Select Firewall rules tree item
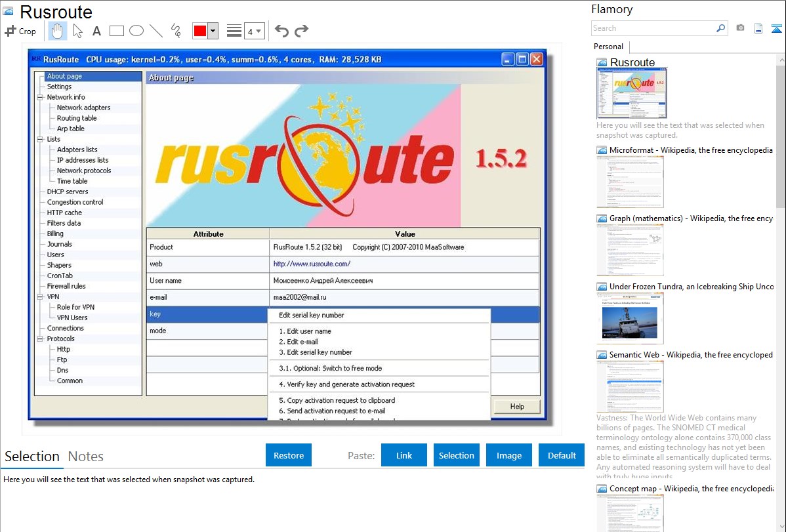786x532 pixels. pyautogui.click(x=66, y=286)
